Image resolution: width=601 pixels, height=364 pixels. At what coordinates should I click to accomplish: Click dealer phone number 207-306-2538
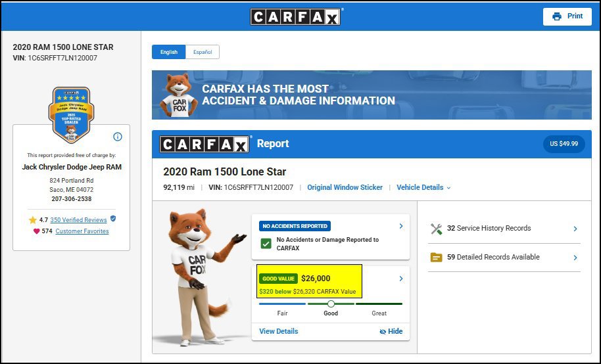71,199
